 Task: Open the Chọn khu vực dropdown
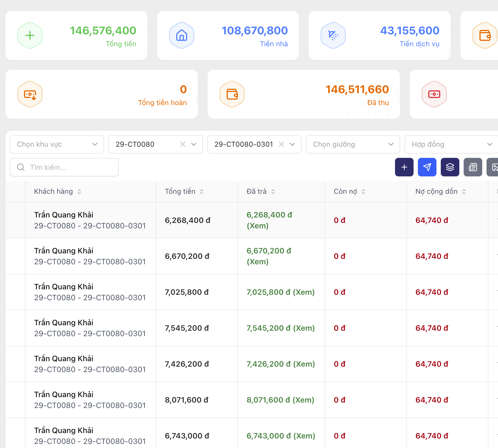57,144
